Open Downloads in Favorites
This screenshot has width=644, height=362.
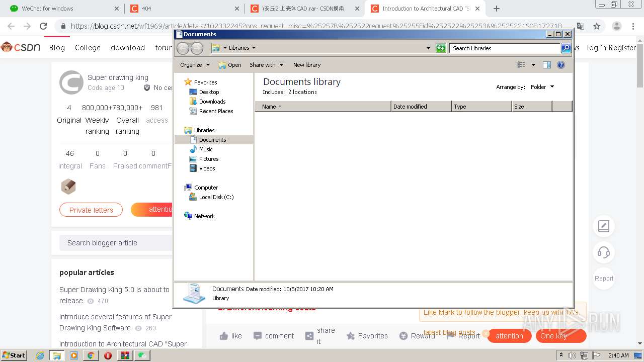212,102
